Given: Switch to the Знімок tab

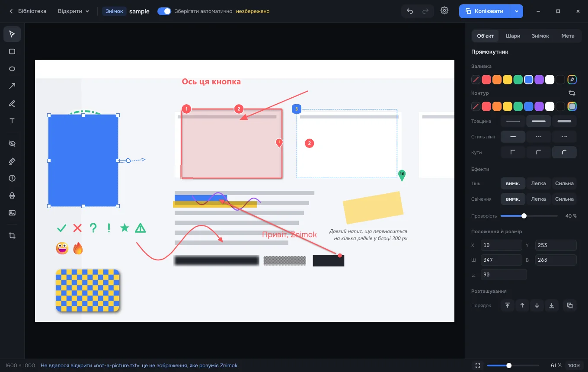Looking at the screenshot, I should tap(540, 36).
